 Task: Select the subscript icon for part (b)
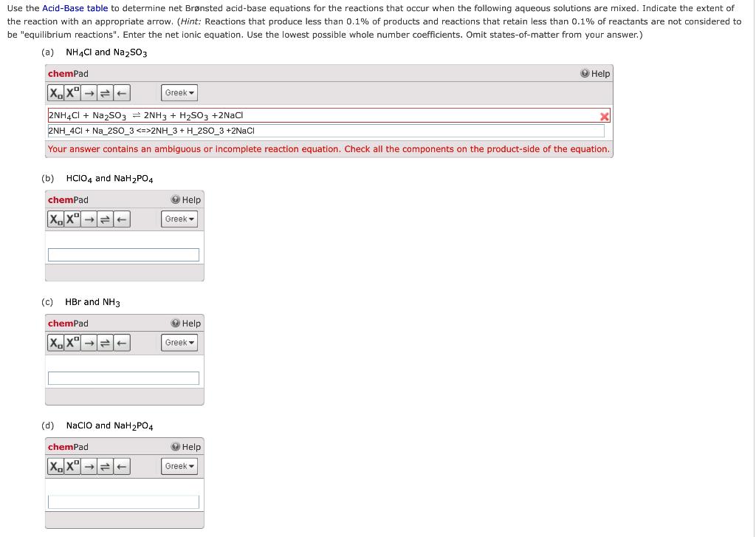coord(55,219)
